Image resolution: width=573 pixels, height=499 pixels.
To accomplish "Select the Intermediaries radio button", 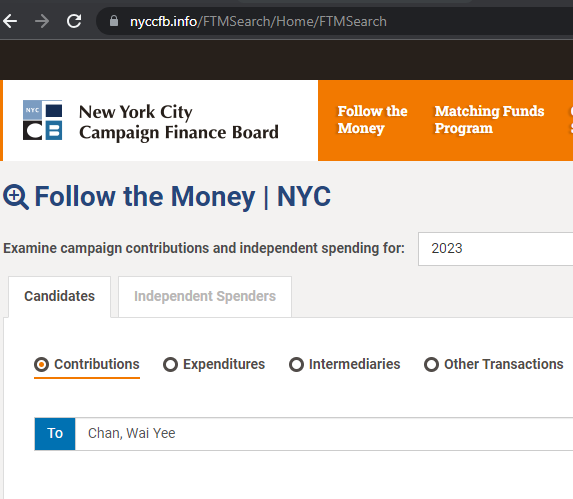I will [x=296, y=365].
